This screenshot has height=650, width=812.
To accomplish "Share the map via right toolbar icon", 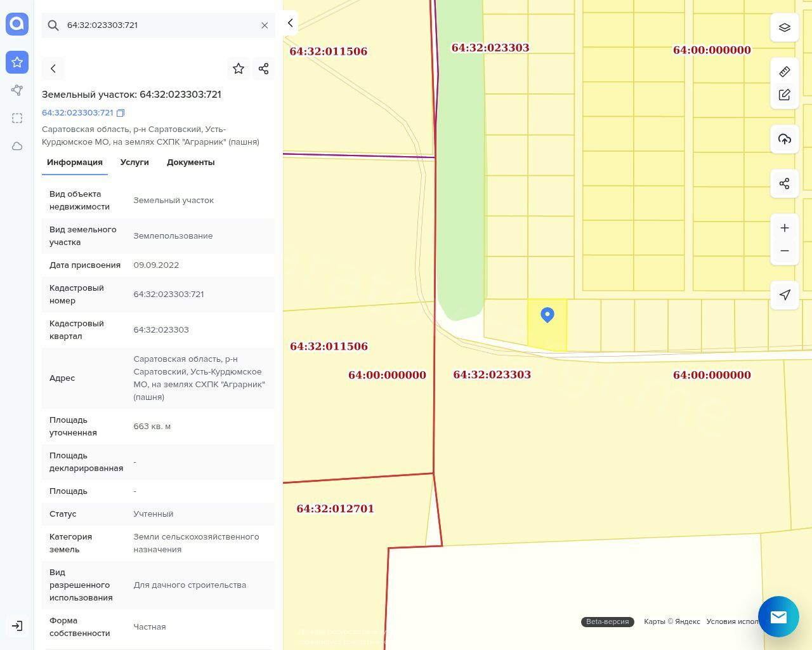I will click(x=785, y=183).
